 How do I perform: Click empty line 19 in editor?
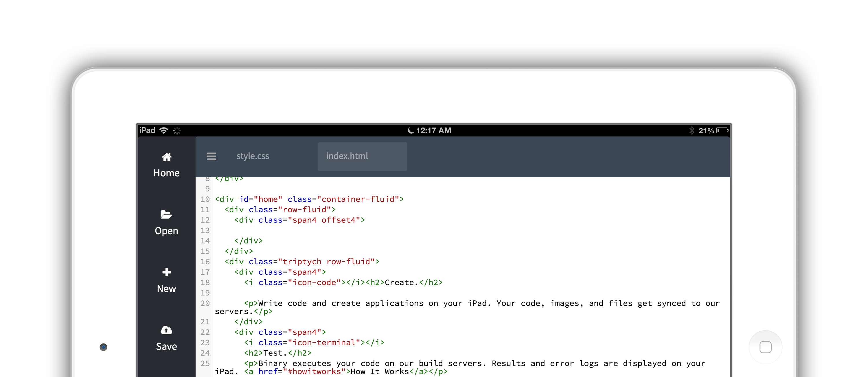point(471,293)
